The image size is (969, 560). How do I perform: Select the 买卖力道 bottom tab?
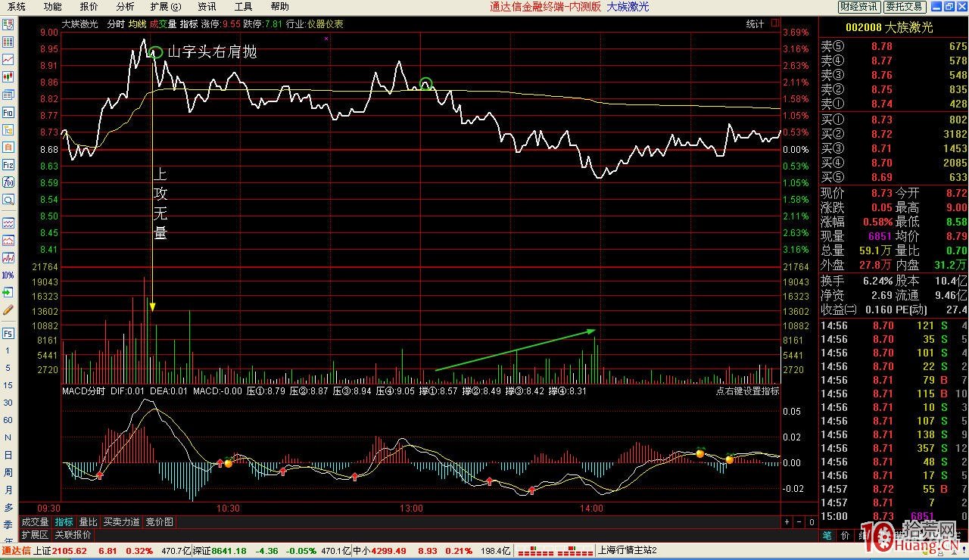coord(121,522)
